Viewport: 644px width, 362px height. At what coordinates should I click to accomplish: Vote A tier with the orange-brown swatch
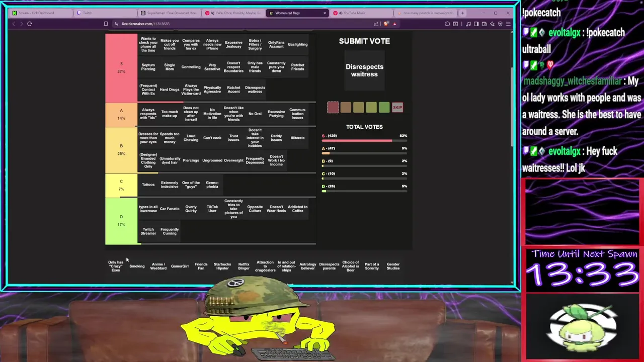[346, 107]
